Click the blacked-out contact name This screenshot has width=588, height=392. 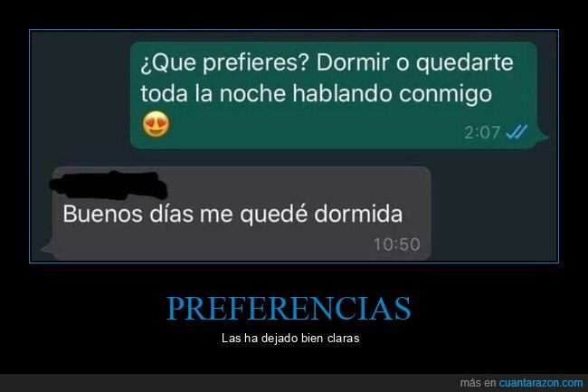coord(109,185)
